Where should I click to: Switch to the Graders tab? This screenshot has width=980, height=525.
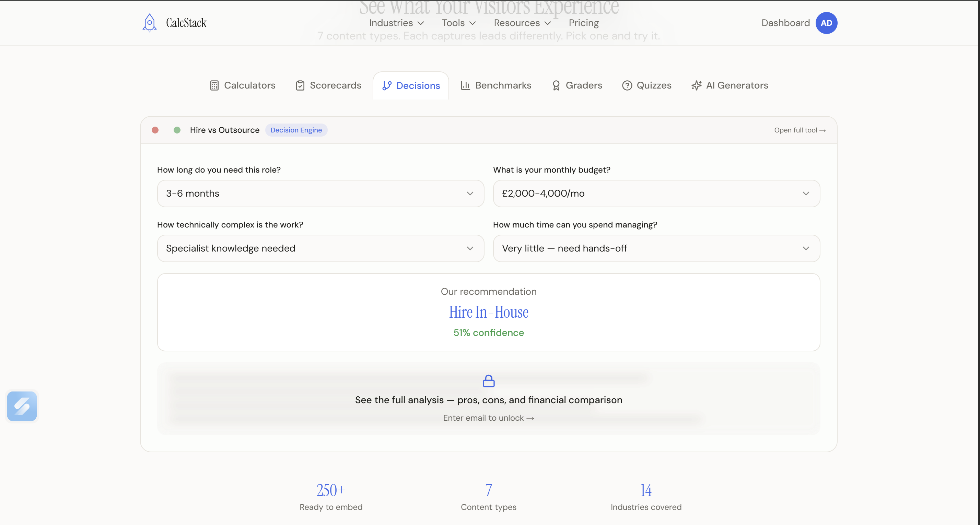click(577, 85)
